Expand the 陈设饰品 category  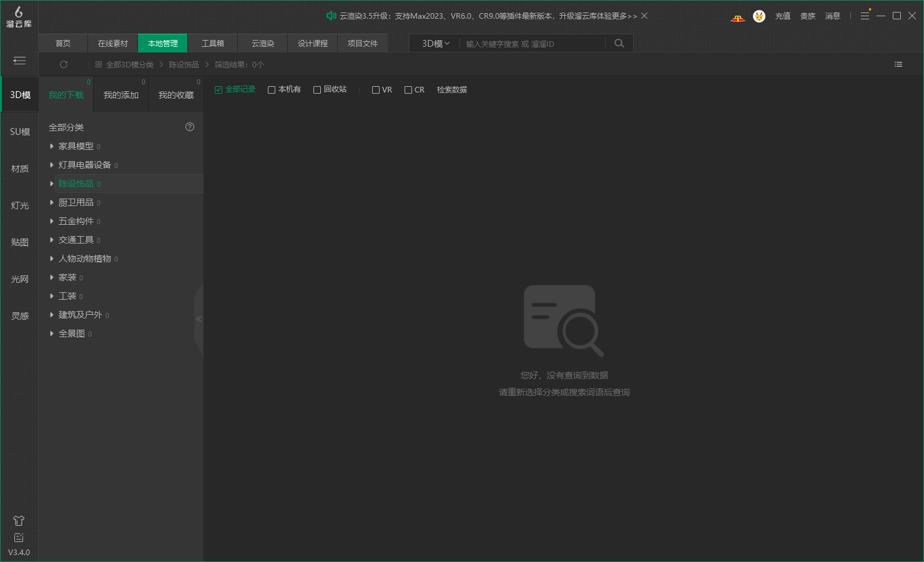[52, 184]
